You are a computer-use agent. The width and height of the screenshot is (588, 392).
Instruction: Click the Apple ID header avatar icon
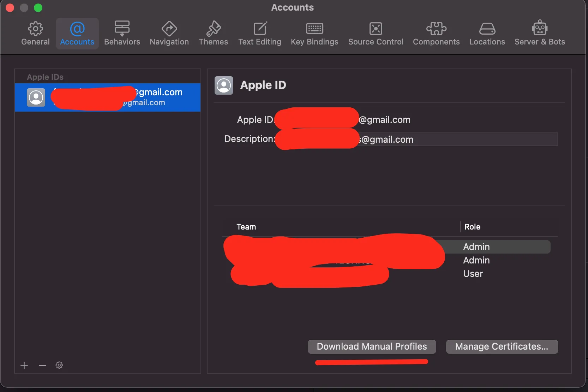(224, 85)
